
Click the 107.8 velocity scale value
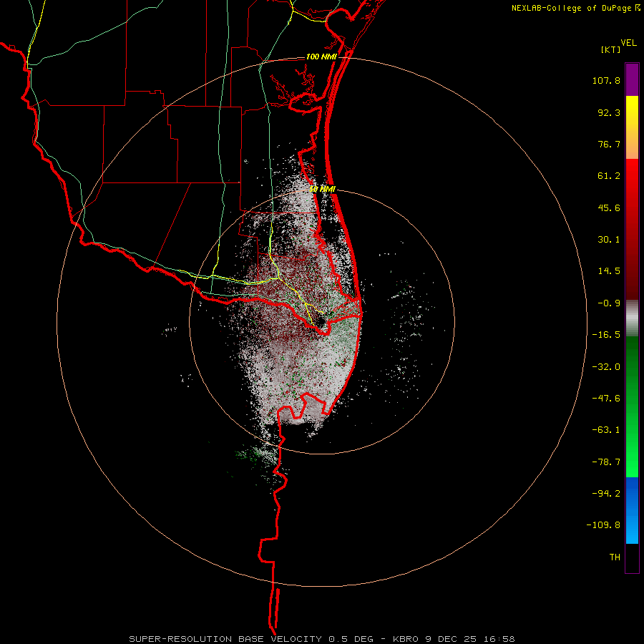[x=606, y=80]
